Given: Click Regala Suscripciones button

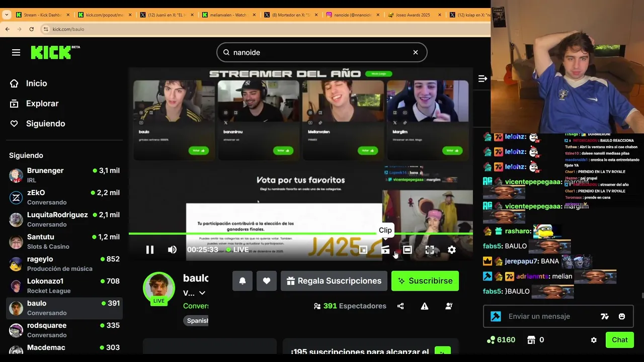Looking at the screenshot, I should coord(334,281).
